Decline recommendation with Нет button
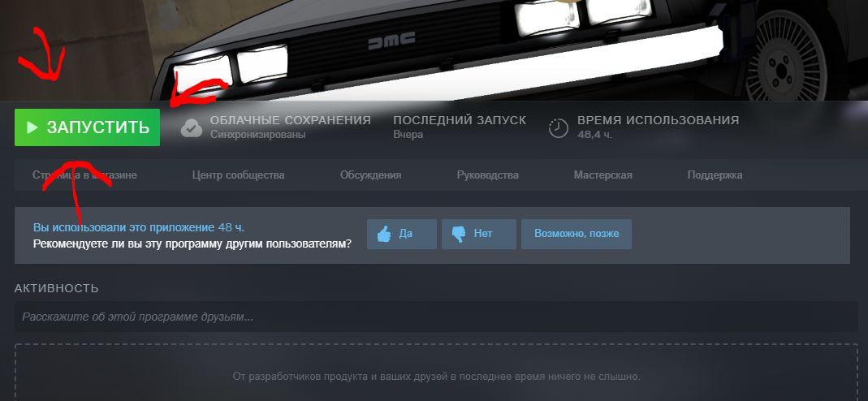 (479, 234)
